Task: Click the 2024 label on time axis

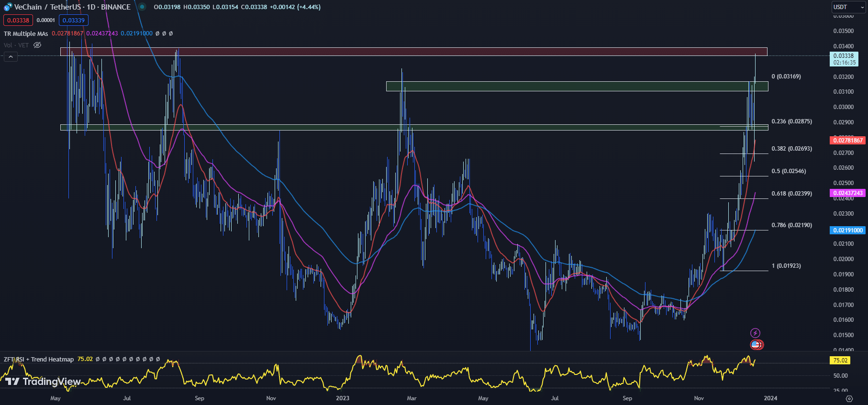Action: pos(770,398)
